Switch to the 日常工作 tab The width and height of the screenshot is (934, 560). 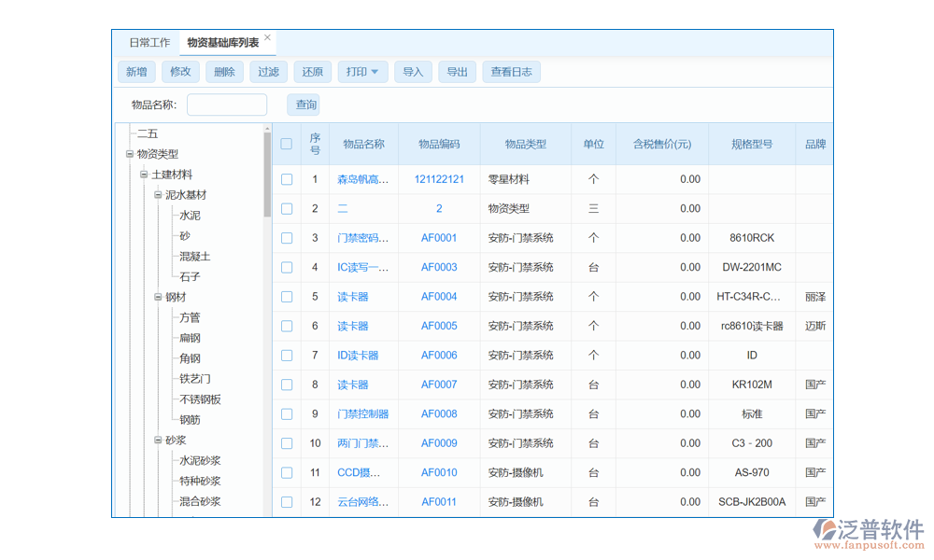coord(149,43)
